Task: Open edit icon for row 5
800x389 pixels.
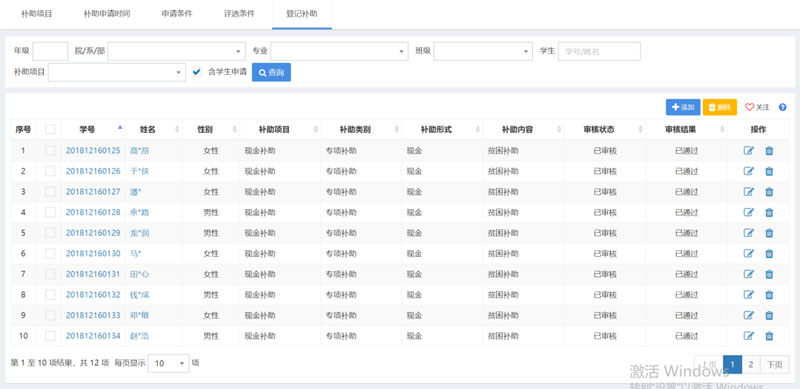Action: pos(748,233)
